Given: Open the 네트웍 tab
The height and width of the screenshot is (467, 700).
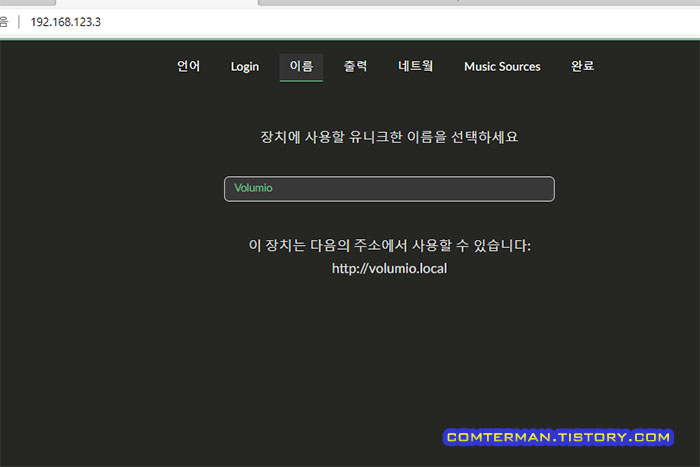Looking at the screenshot, I should (416, 67).
